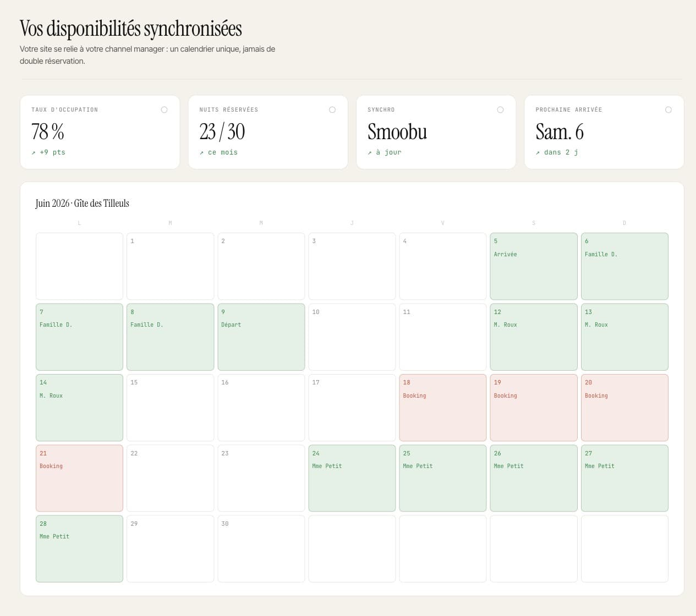Select day 7 Famille D. cell

79,337
